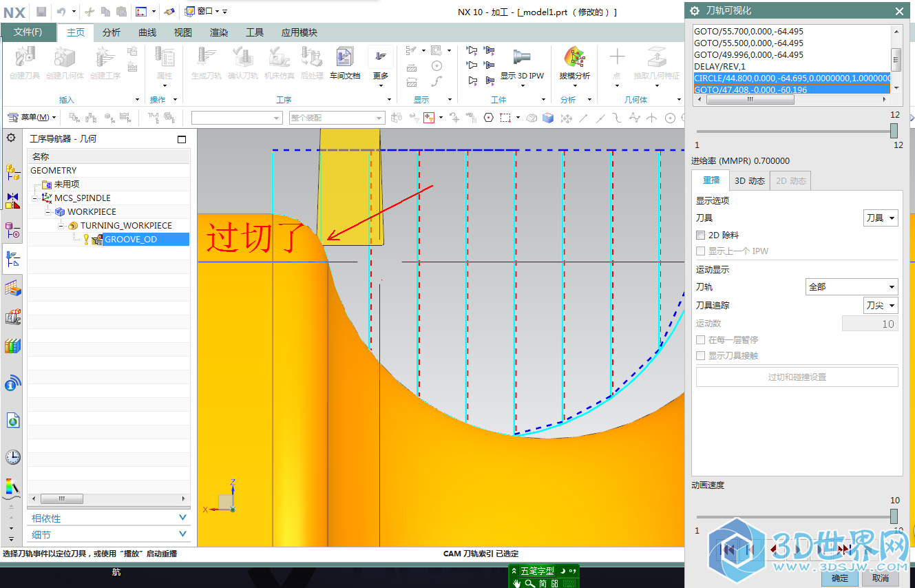Open the 整个装配 filter dropdown

[x=337, y=118]
